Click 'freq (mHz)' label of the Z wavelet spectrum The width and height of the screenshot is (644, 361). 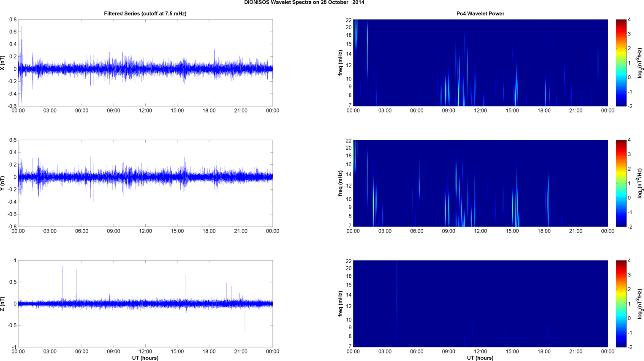[x=340, y=304]
